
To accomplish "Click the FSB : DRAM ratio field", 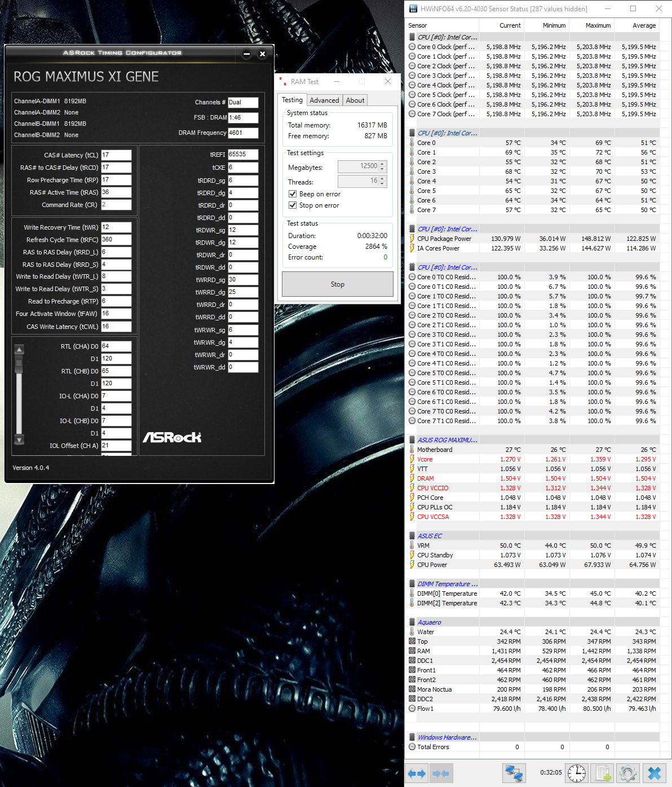I will click(243, 118).
